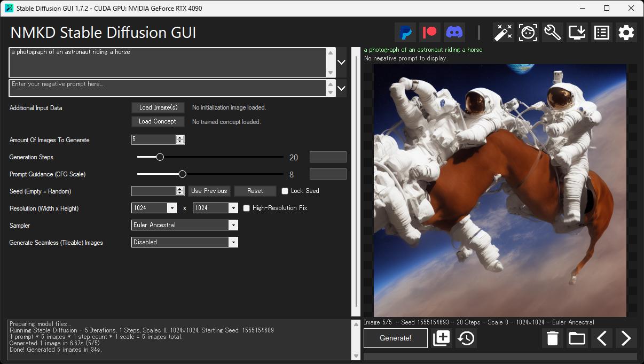The width and height of the screenshot is (644, 364).
Task: Open the developer tools wrench
Action: pos(552,32)
